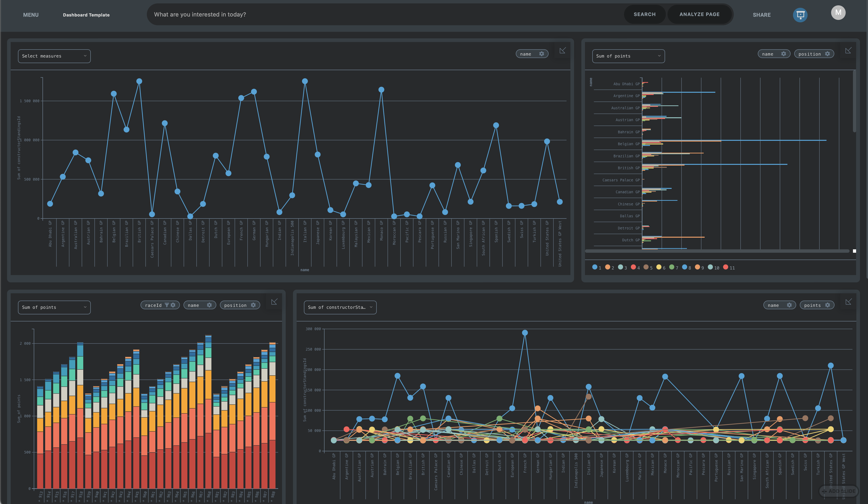Open gear settings on raceId chip
Screen dimensions: 868x504
tap(173, 305)
